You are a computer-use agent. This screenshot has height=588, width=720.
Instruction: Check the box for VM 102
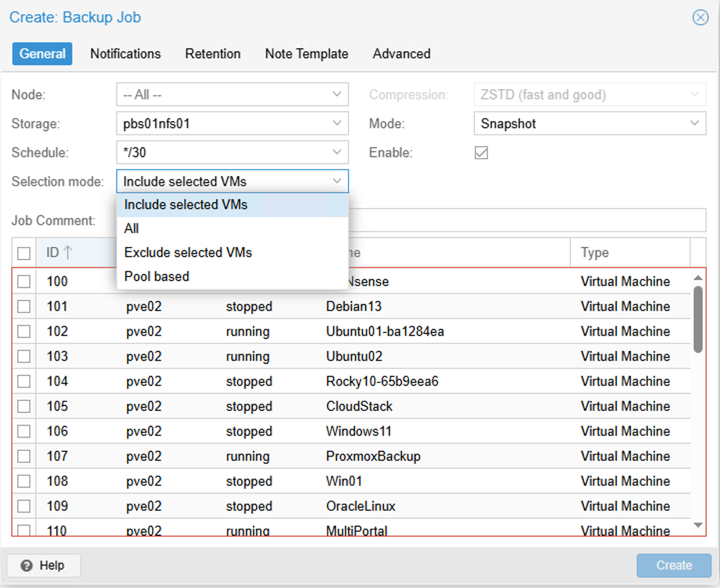[x=24, y=332]
